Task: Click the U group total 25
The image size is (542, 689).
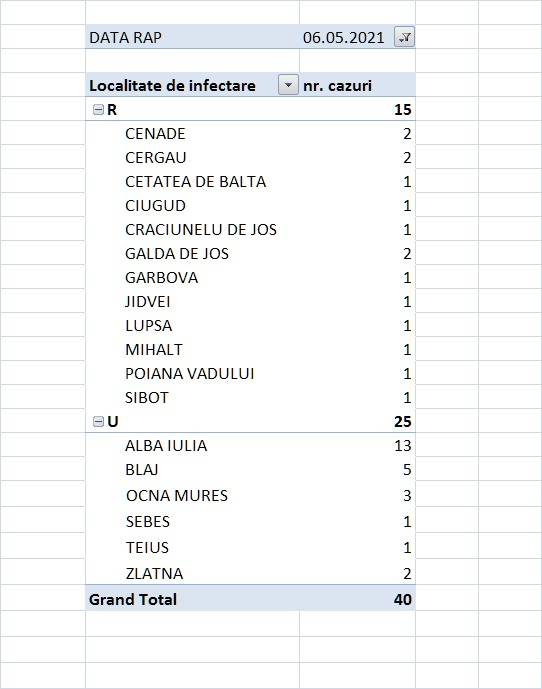Action: (x=402, y=422)
